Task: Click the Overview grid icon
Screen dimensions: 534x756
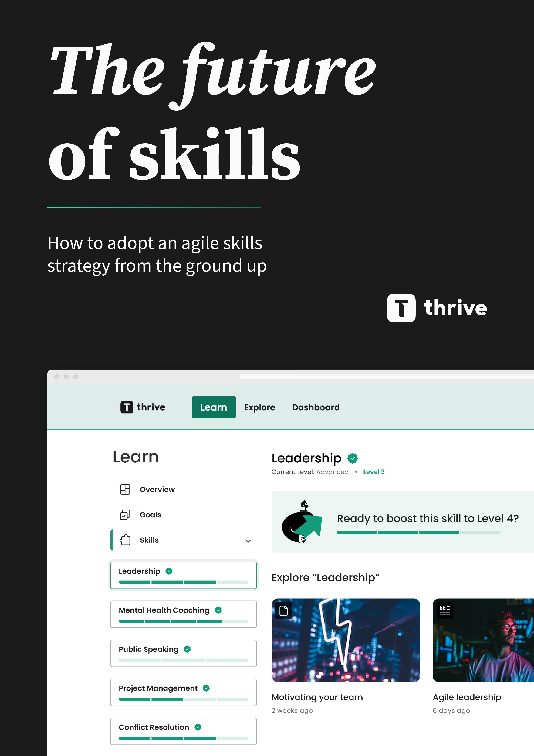Action: click(x=125, y=489)
